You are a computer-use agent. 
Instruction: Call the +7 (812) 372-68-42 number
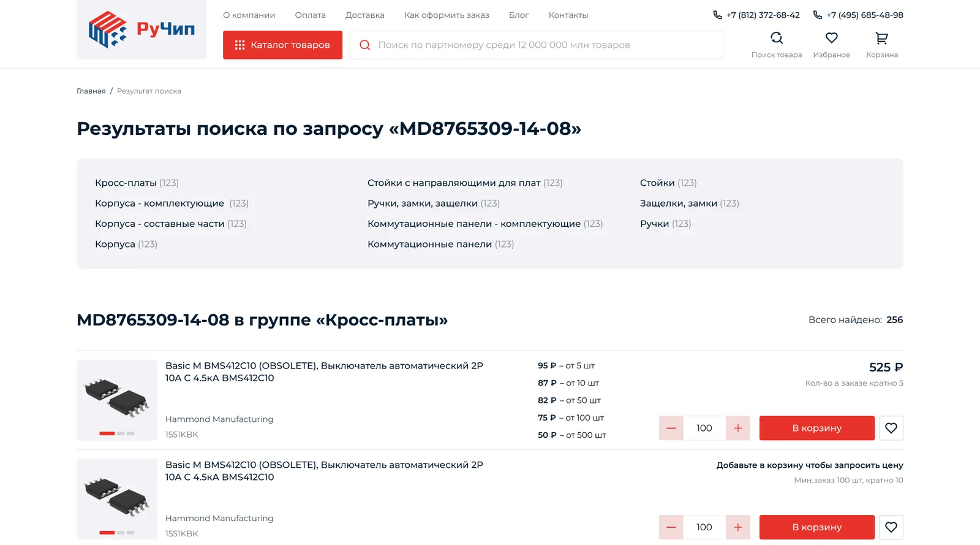[756, 15]
